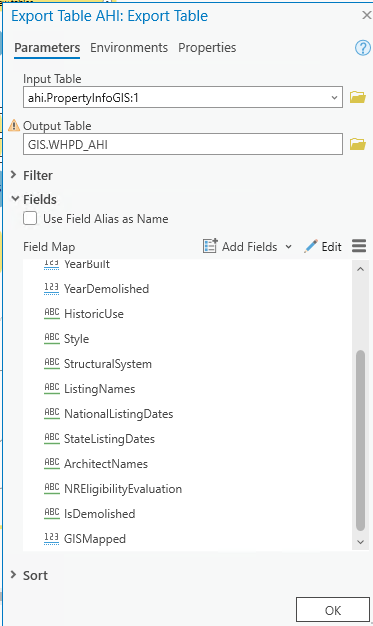
Task: Click numeric type icon beside GISMapped
Action: pyautogui.click(x=52, y=538)
